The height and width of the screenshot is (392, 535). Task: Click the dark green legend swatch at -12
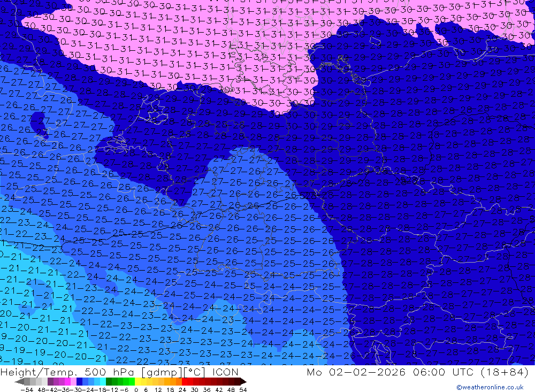[x=109, y=382]
